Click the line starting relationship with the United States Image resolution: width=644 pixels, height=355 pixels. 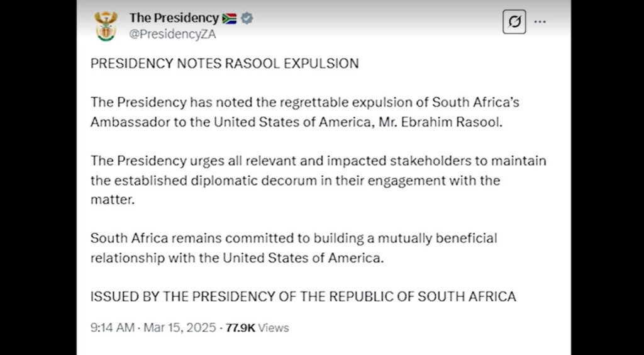click(x=236, y=258)
